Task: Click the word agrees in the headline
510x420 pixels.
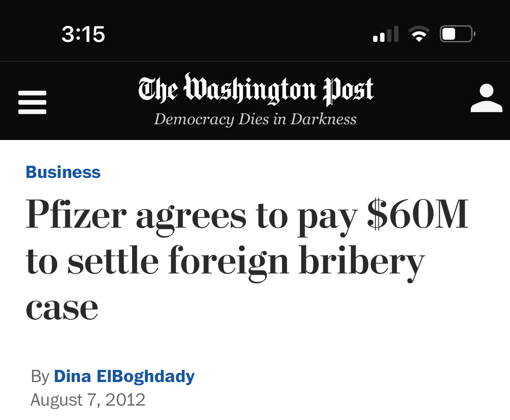Action: tap(191, 218)
